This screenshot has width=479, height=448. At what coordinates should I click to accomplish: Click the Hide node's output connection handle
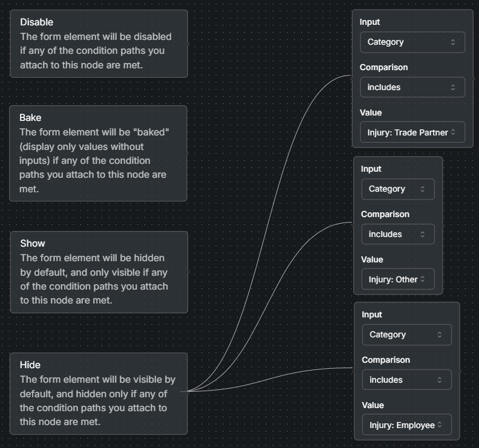(x=188, y=392)
